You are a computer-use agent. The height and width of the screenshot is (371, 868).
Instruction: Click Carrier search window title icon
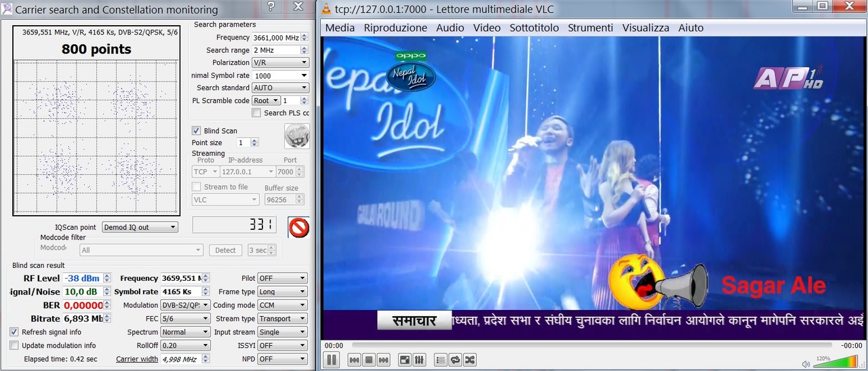pos(7,9)
